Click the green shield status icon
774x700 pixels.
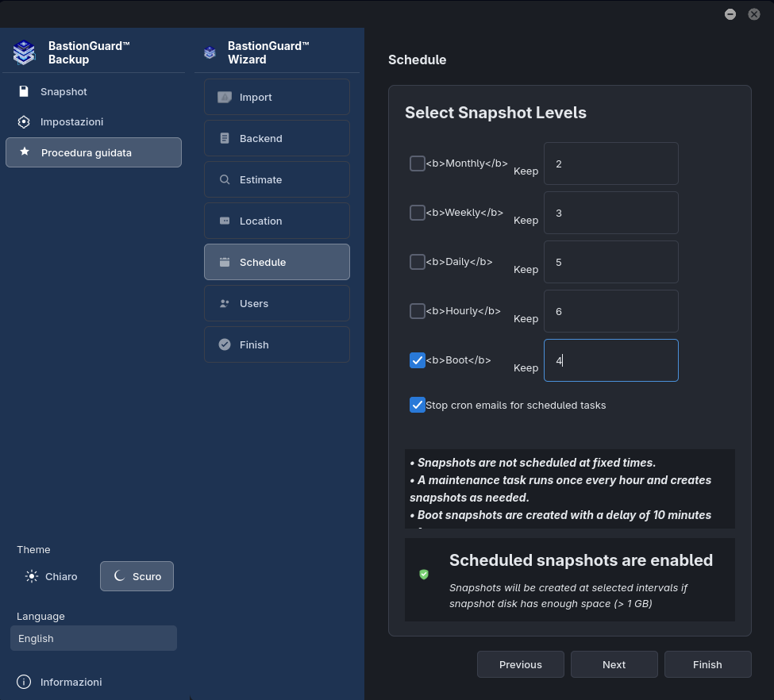pos(424,574)
